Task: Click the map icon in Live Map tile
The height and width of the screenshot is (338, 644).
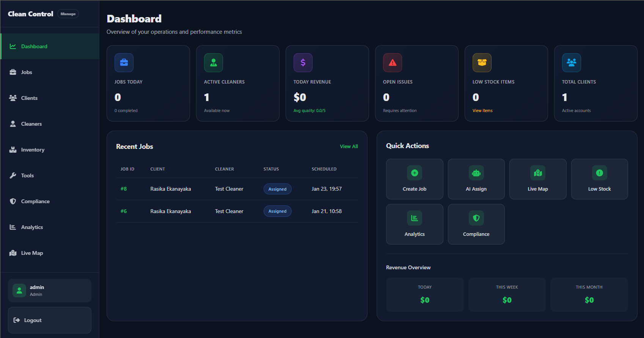Action: pos(538,173)
